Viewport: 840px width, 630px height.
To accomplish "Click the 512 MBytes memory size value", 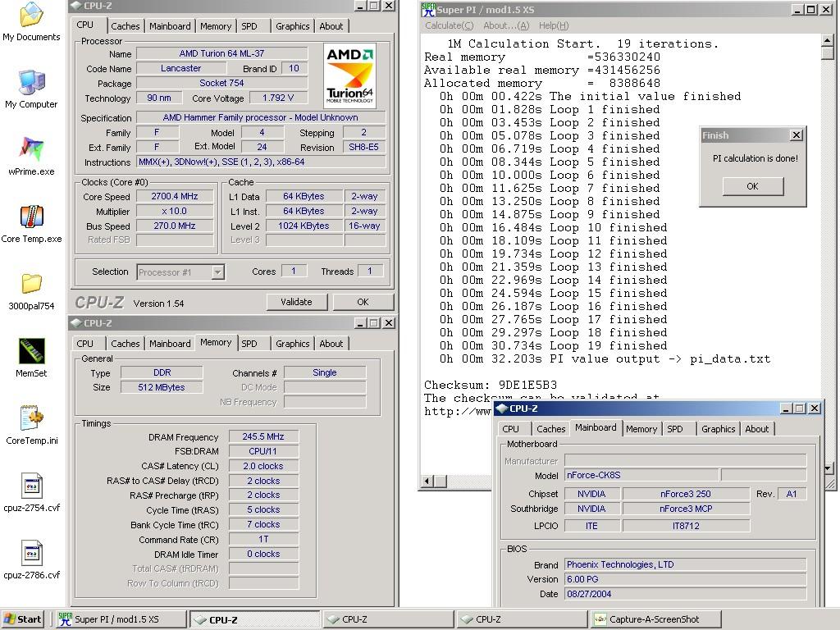I will click(x=162, y=387).
